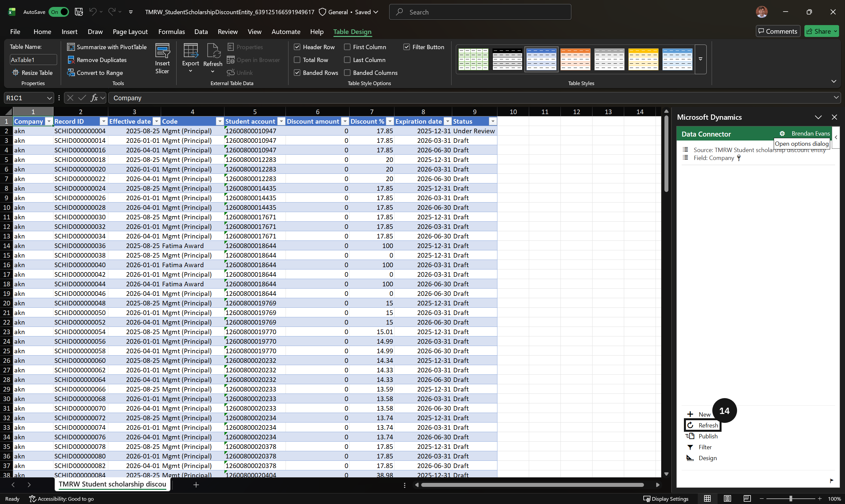The width and height of the screenshot is (845, 504).
Task: Click Refresh in the Data Connector pane
Action: (703, 425)
